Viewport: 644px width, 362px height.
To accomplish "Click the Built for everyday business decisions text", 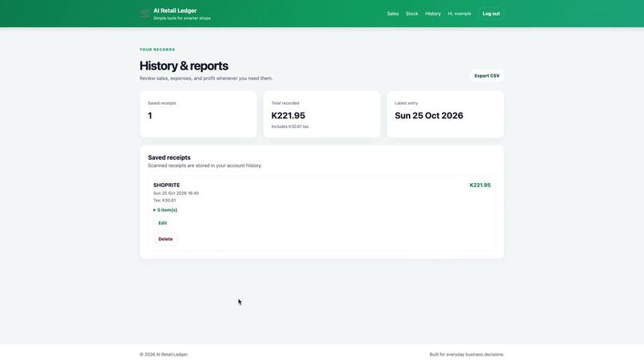I will 467,354.
